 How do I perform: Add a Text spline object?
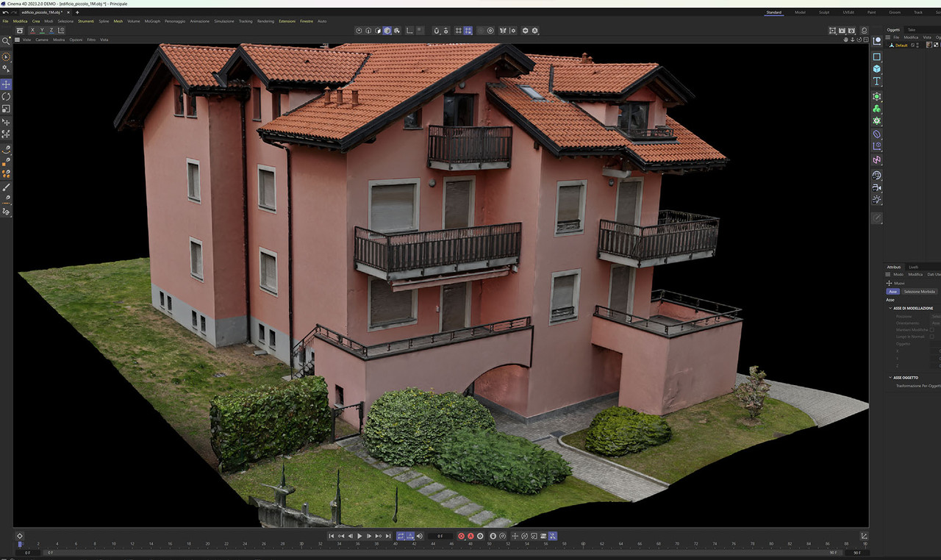point(876,81)
